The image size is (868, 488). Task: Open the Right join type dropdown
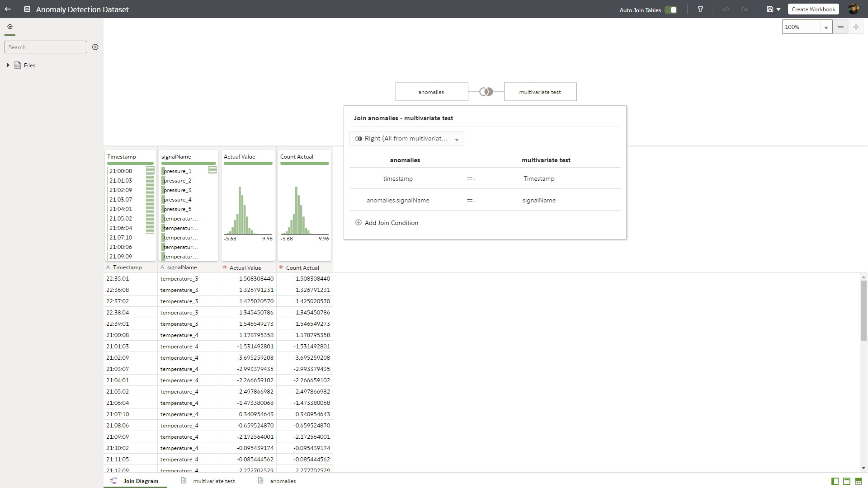tap(406, 138)
